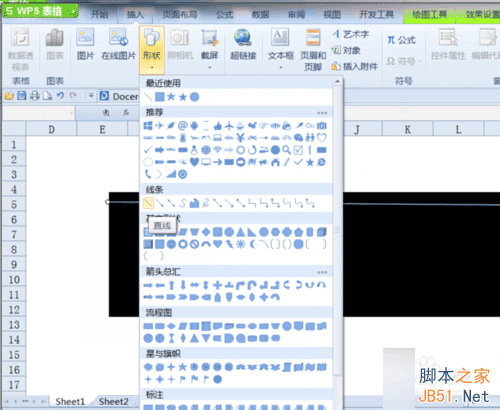The width and height of the screenshot is (500, 410).
Task: Click the undo arrow icon
Action: point(60,96)
